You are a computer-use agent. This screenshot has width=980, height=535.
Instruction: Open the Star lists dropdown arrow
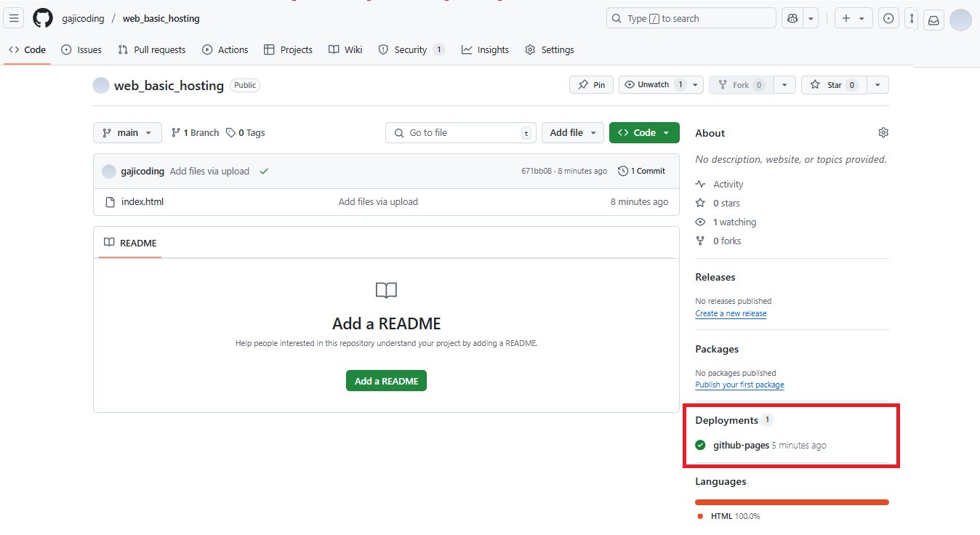tap(877, 85)
